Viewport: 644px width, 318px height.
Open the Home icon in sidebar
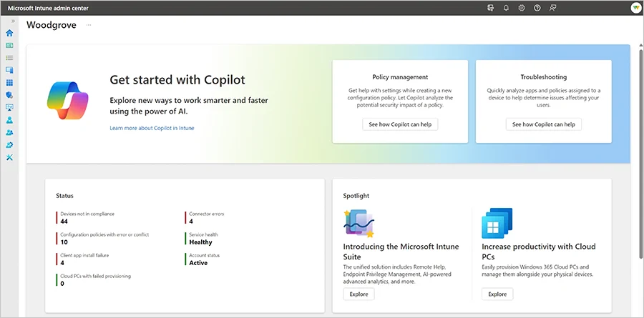9,33
